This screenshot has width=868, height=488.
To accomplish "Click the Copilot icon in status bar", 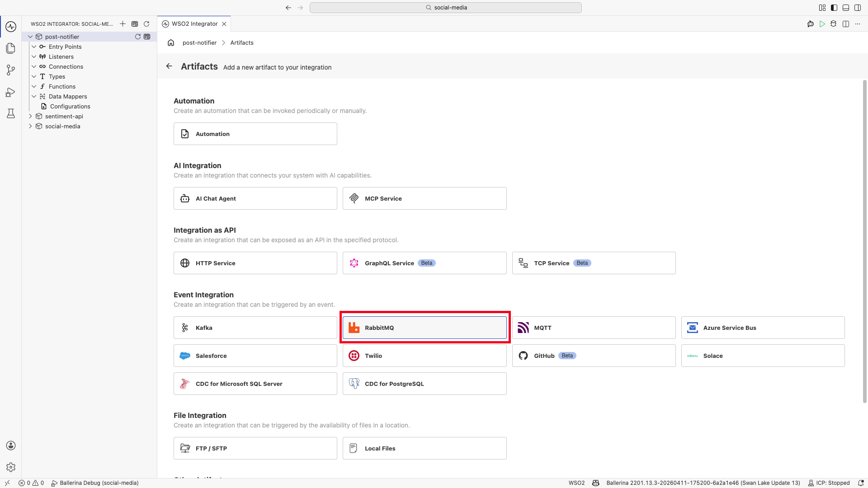I will point(596,483).
